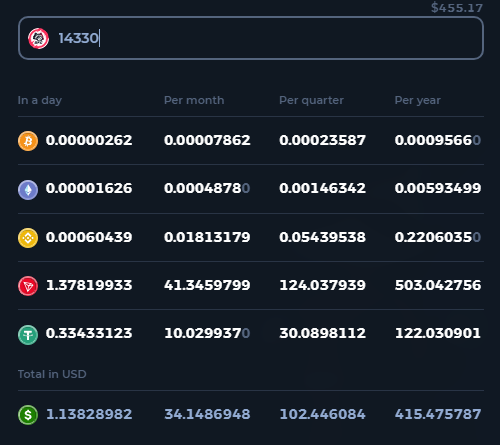Viewport: 500px width, 445px height.
Task: Click the coin icon inside the input field
Action: click(x=38, y=38)
